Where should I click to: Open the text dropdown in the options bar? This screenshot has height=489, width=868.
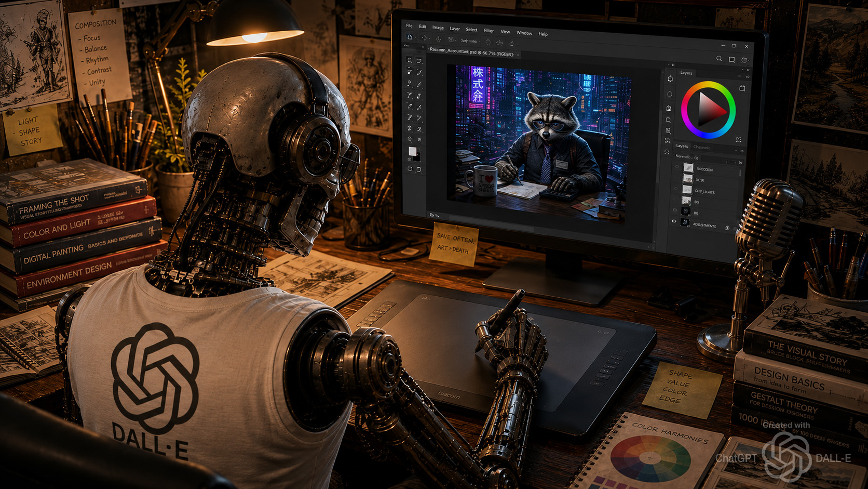click(x=469, y=41)
